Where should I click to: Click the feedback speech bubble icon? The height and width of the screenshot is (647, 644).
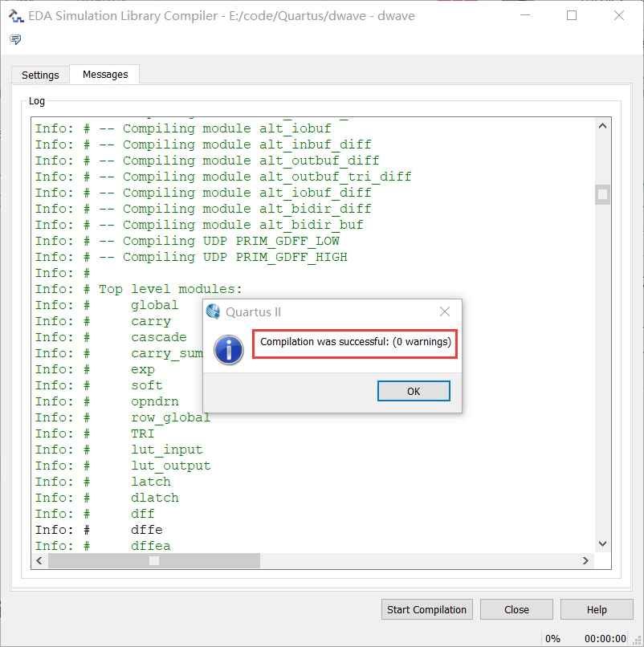[x=15, y=39]
